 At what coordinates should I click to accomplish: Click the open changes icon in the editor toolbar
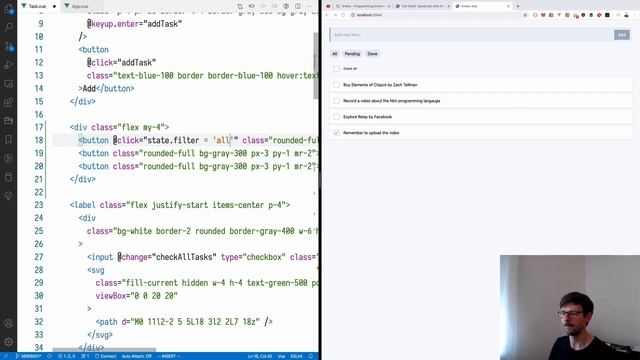(x=240, y=6)
